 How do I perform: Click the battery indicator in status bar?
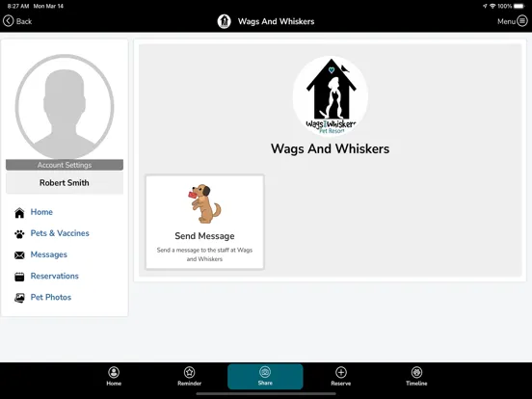tap(519, 6)
